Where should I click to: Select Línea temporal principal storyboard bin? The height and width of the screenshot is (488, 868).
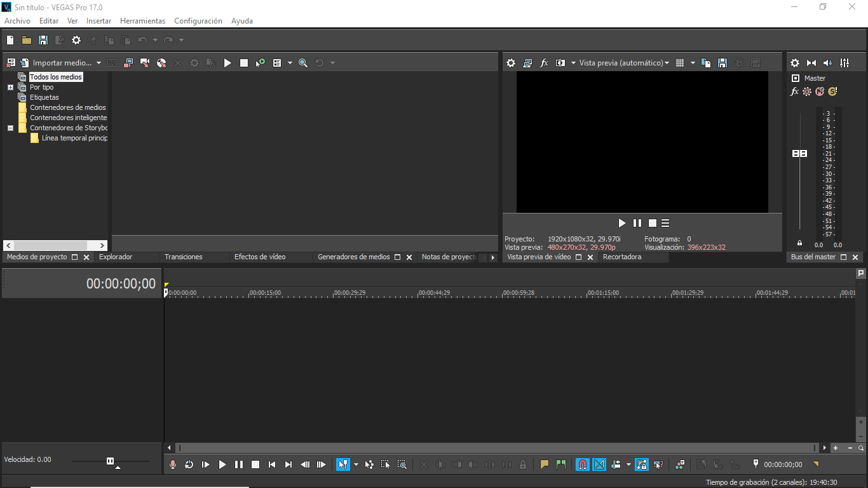click(74, 138)
